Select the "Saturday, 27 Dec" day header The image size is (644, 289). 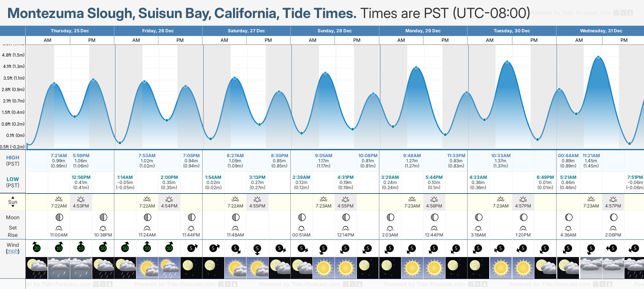(x=246, y=31)
